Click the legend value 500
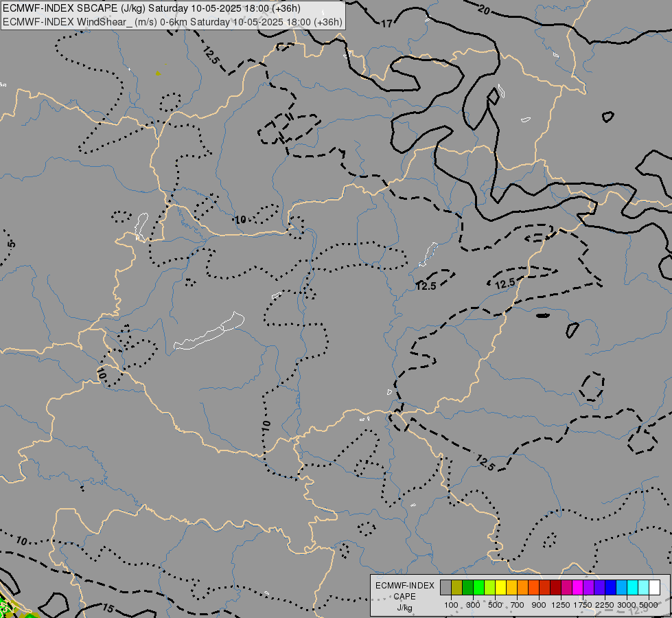This screenshot has height=618, width=672. pos(495,605)
